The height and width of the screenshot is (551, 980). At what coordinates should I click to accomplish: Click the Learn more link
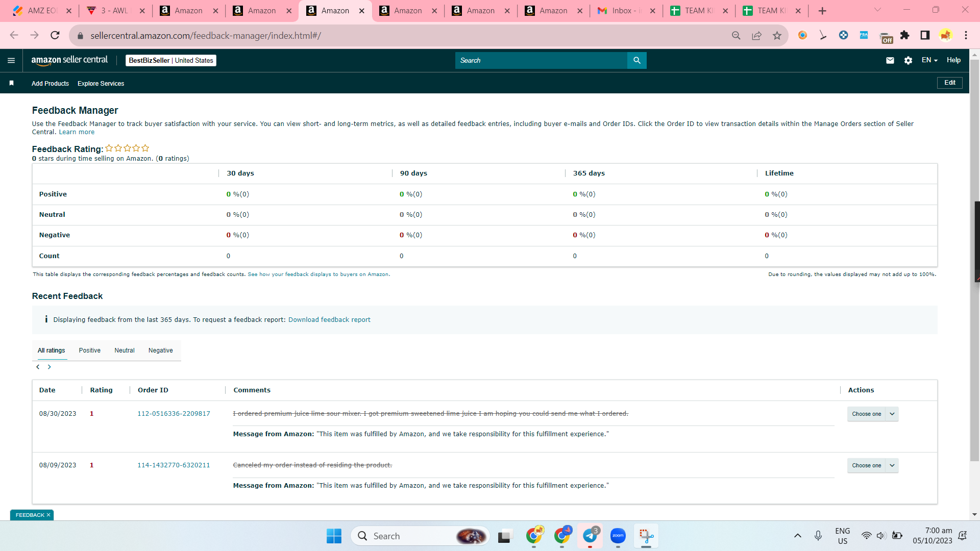77,132
